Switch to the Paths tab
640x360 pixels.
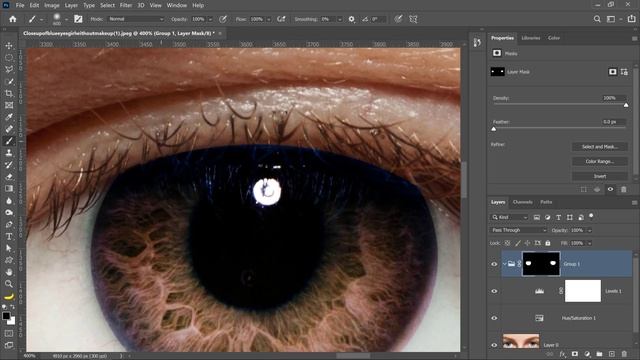coord(546,202)
